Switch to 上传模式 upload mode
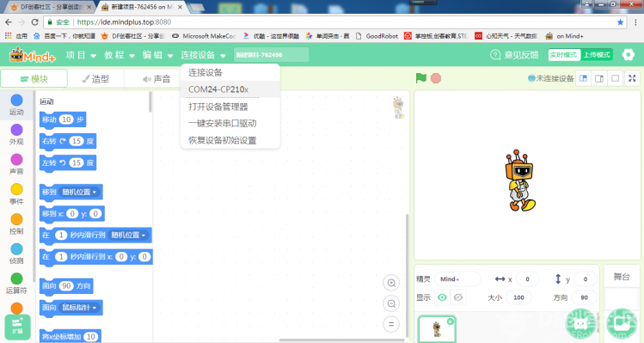Screen dimensions: 644x343 coord(597,55)
